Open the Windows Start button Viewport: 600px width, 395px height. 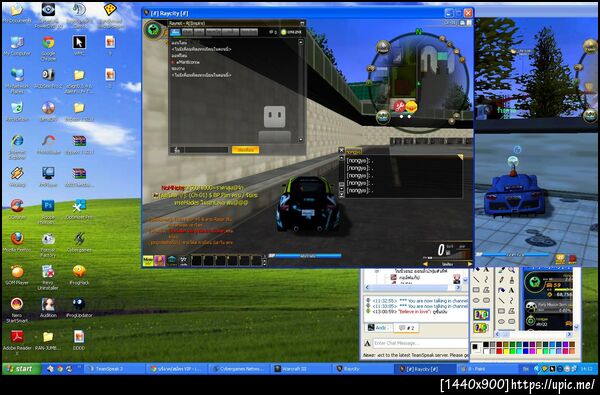click(x=21, y=369)
